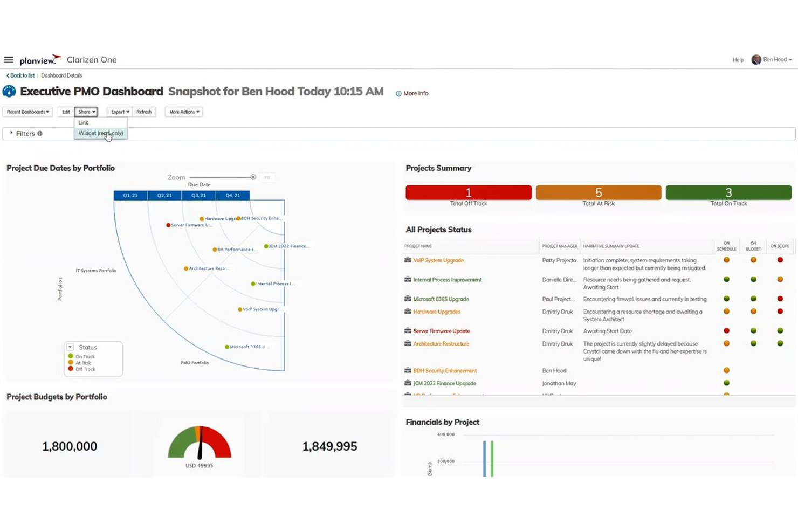798x532 pixels.
Task: Click the Executive PMO Dashboard gauge icon
Action: coord(9,92)
